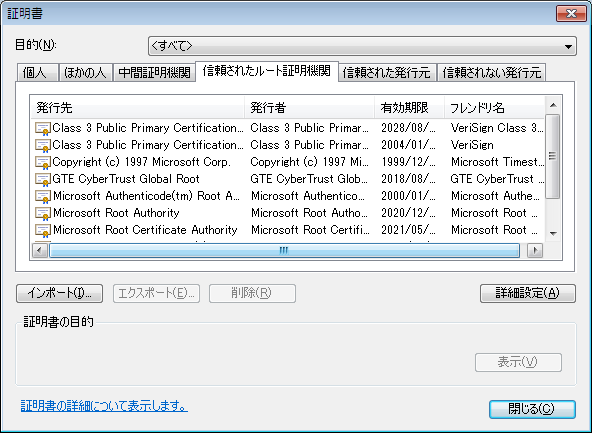Click certificate icon for VeriSign Class 3 row expiring 2028
Screen dimensions: 592x433
tap(43, 128)
